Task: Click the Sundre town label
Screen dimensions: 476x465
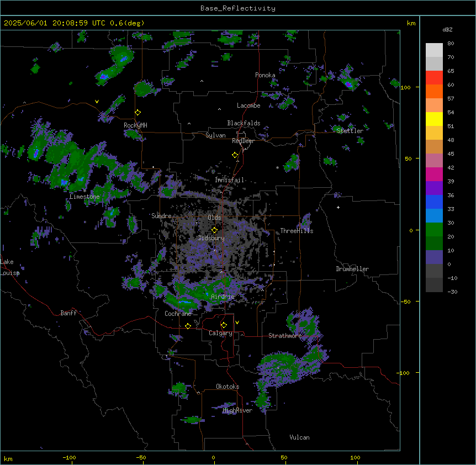Action: 161,216
